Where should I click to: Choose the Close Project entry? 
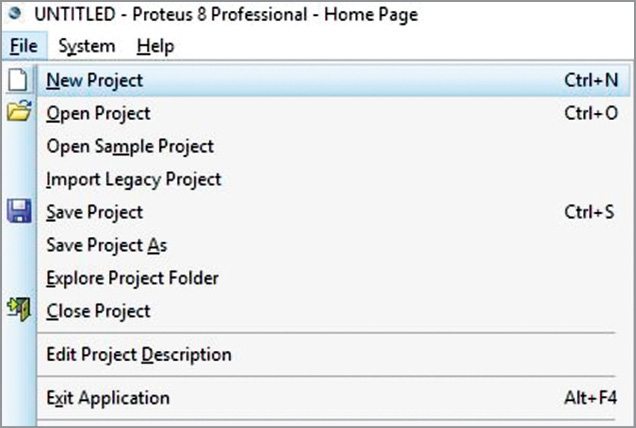(x=98, y=311)
